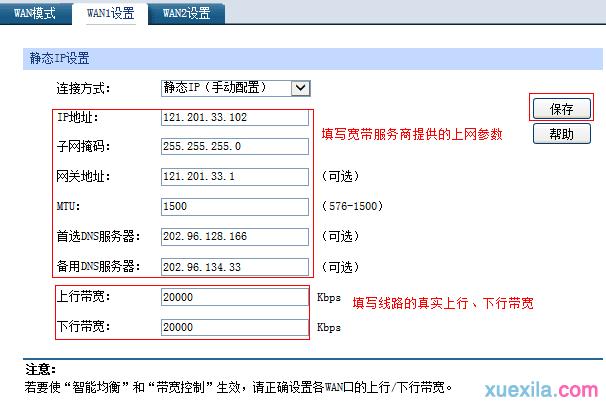Image resolution: width=606 pixels, height=402 pixels.
Task: Click the (可选) hint beside 网关地址
Action: pyautogui.click(x=340, y=177)
